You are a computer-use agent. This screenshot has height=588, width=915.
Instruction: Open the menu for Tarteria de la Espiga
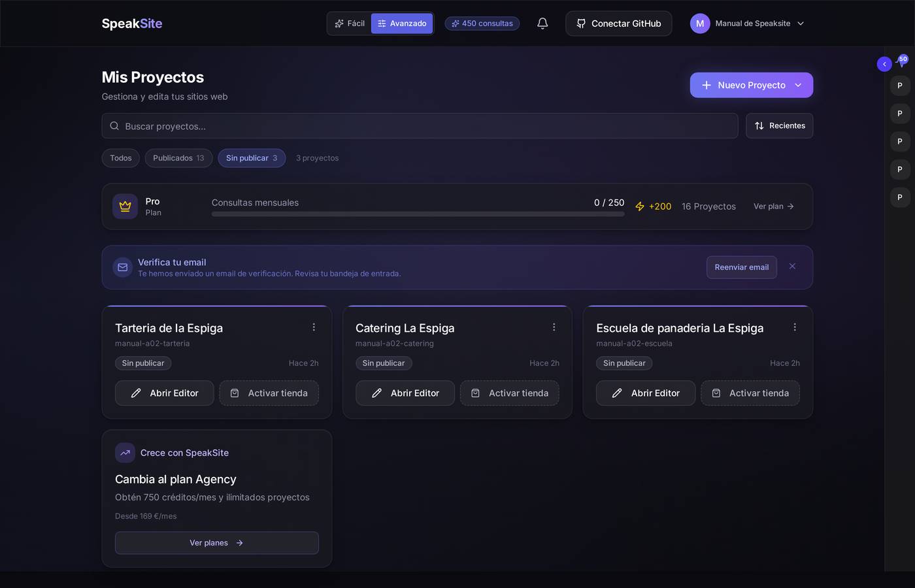pyautogui.click(x=314, y=327)
